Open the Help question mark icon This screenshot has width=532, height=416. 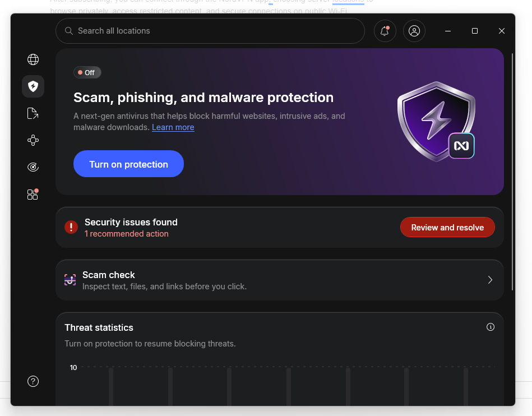(x=33, y=381)
